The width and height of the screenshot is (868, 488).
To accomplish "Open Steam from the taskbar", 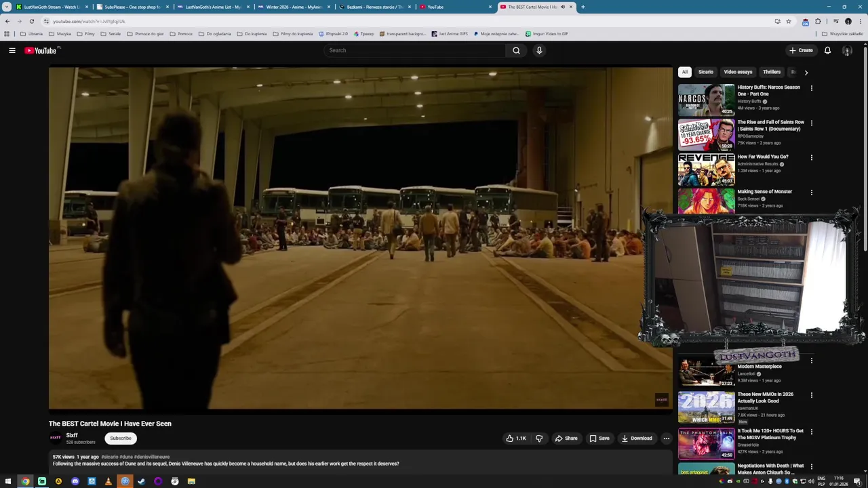I will 141,481.
